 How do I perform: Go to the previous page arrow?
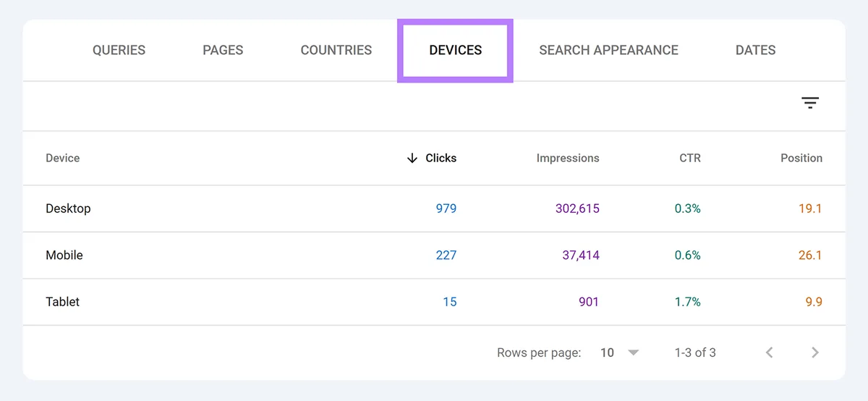(x=770, y=353)
